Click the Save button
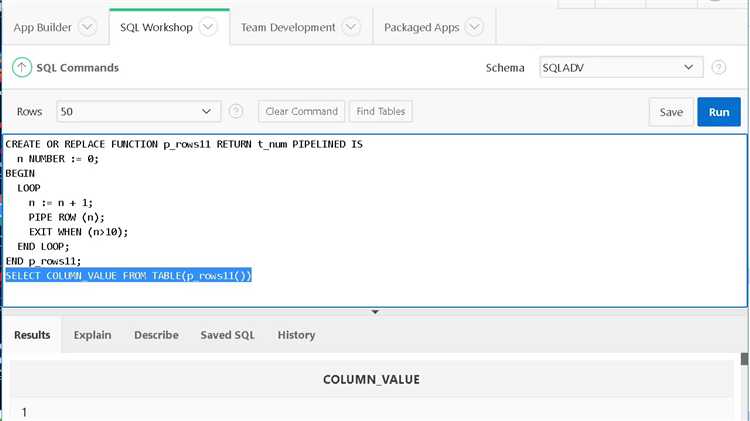Viewport: 750px width, 421px height. pyautogui.click(x=671, y=112)
